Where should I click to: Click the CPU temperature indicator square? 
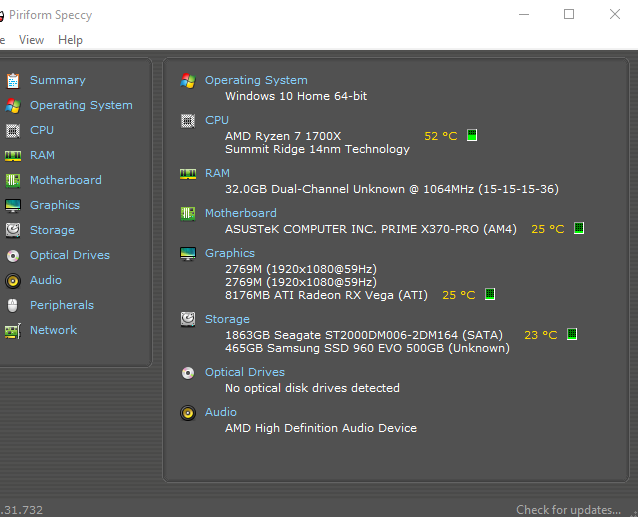(x=472, y=135)
